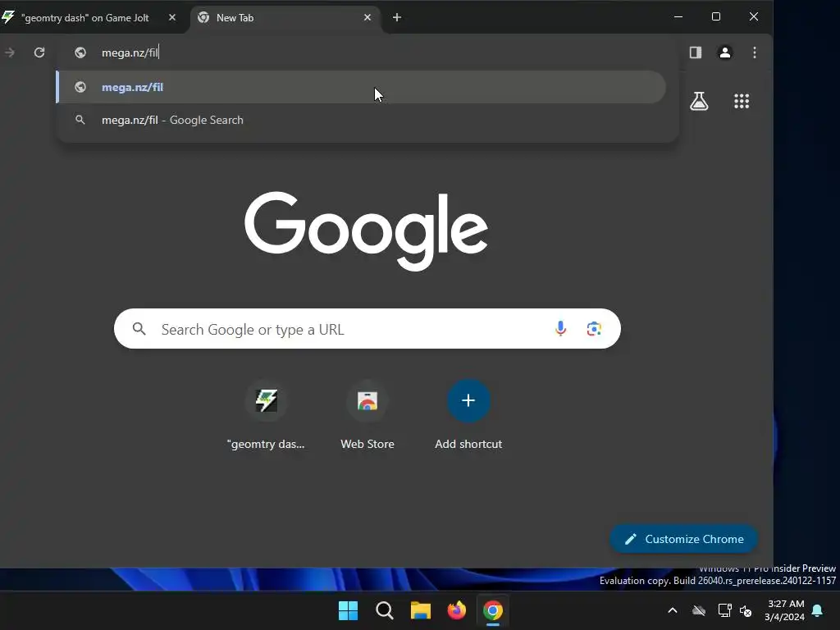Click the magnifier icon in the Google search box

click(139, 328)
